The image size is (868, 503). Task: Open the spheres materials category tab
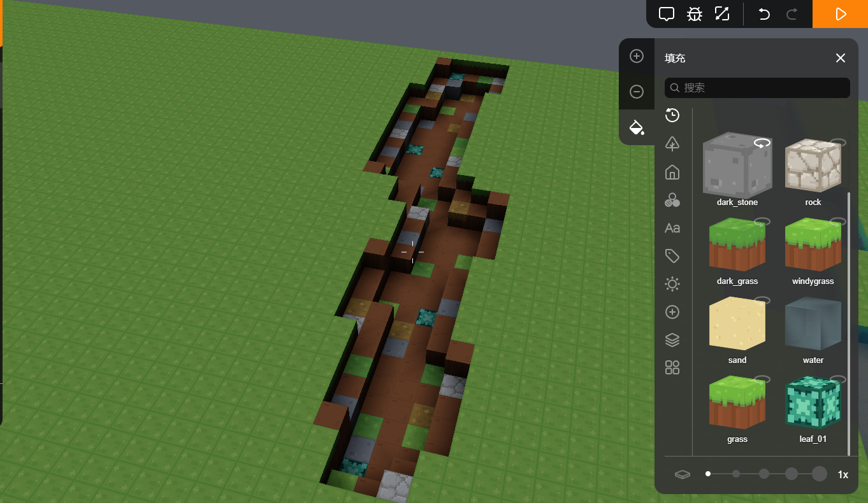click(x=672, y=200)
